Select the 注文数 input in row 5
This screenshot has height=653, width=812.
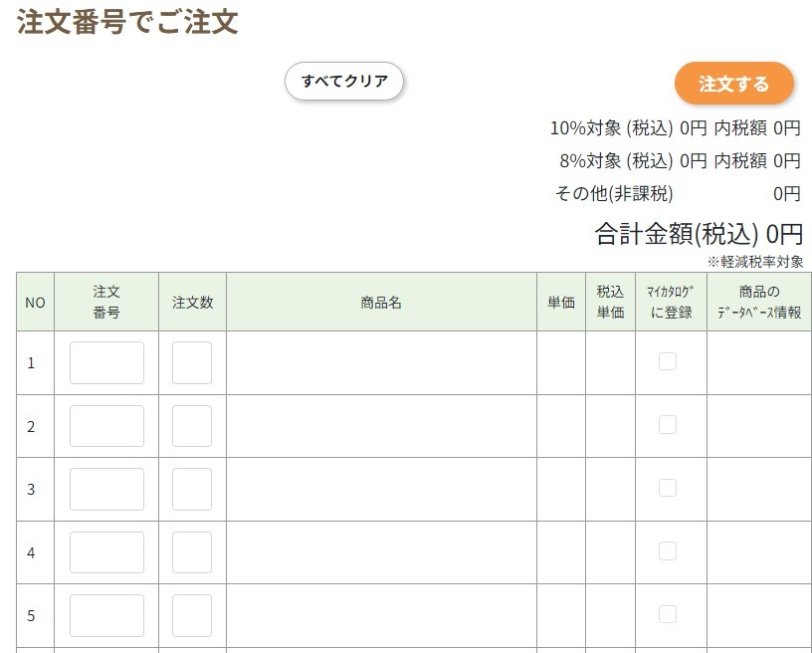point(192,616)
